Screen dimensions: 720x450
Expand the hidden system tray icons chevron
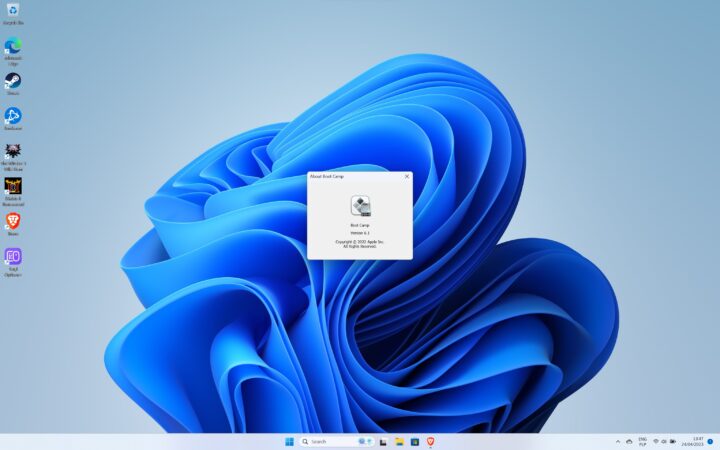coord(618,442)
